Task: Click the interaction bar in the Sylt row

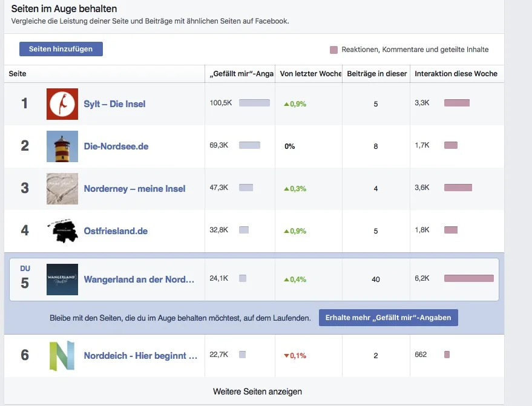Action: pyautogui.click(x=457, y=103)
